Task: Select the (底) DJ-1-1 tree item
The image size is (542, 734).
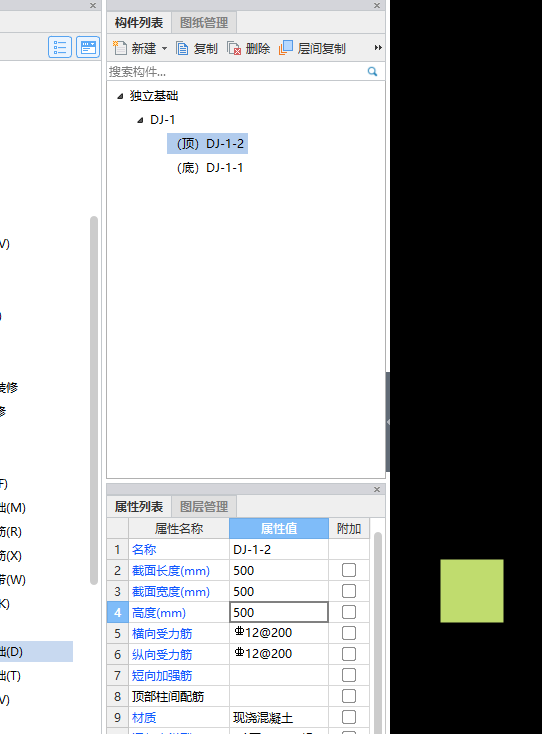Action: (210, 168)
